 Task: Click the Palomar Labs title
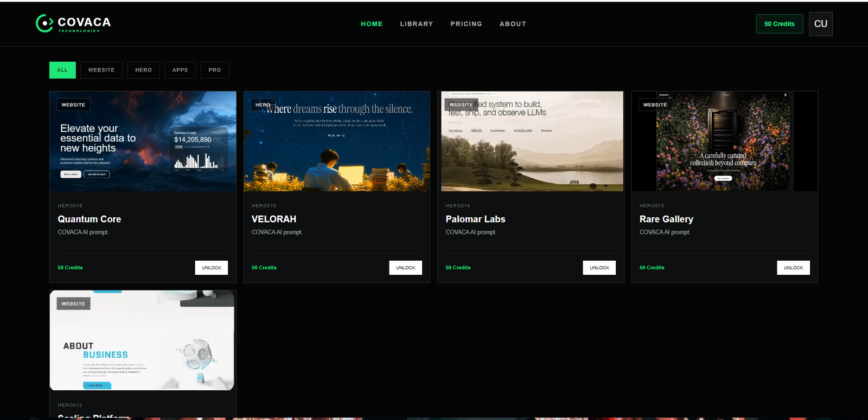point(475,219)
